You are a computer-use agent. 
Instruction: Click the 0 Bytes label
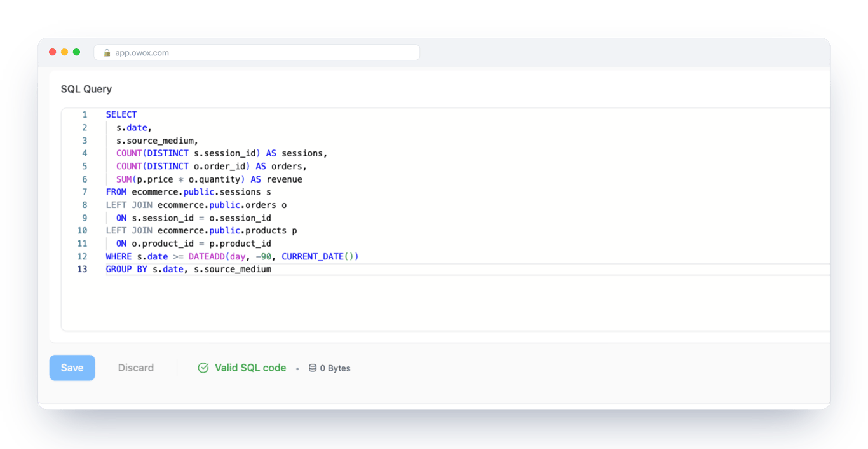pyautogui.click(x=335, y=368)
